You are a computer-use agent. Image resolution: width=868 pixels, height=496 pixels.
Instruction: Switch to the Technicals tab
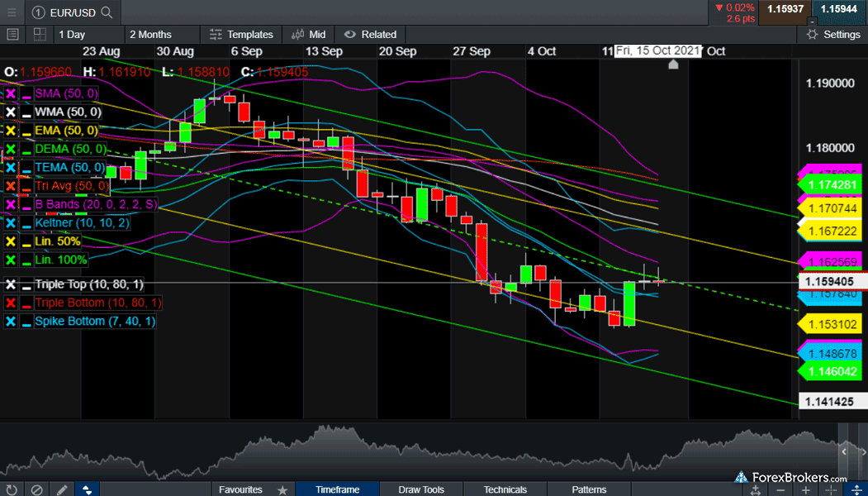[505, 489]
